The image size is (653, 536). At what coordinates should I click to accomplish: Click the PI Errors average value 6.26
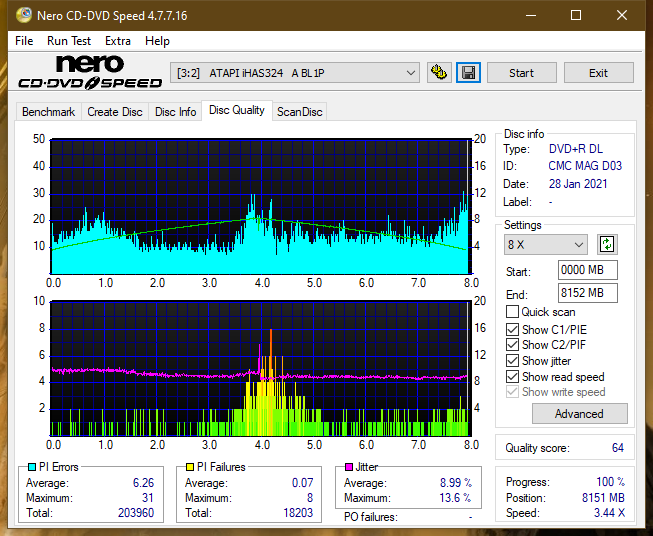143,483
